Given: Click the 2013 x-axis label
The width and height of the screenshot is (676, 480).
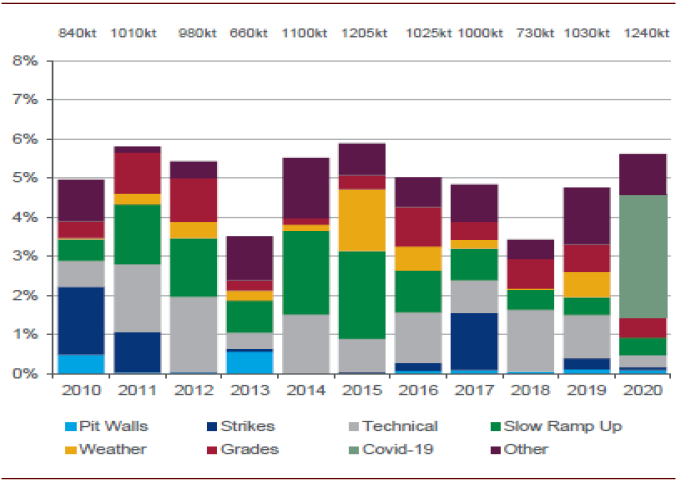Looking at the screenshot, I should [x=250, y=390].
